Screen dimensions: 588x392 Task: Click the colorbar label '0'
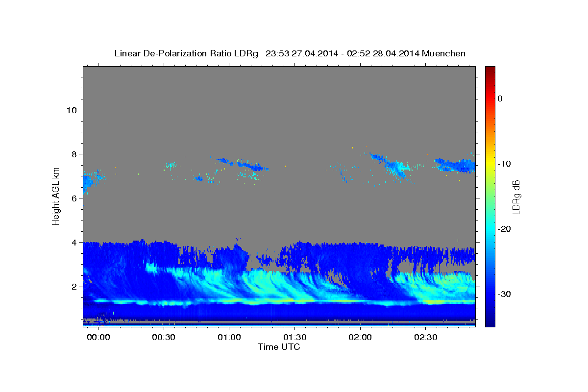tap(500, 98)
